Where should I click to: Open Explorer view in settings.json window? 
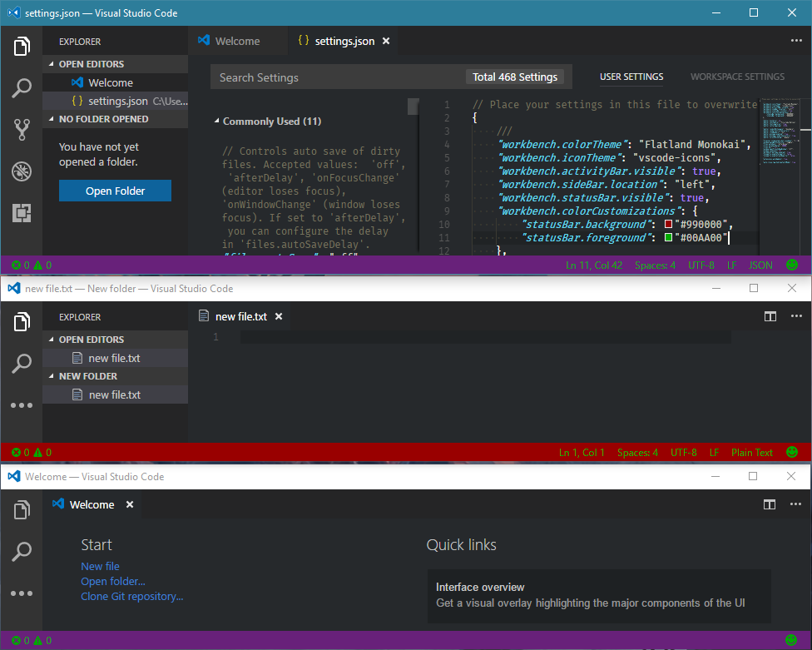click(22, 46)
